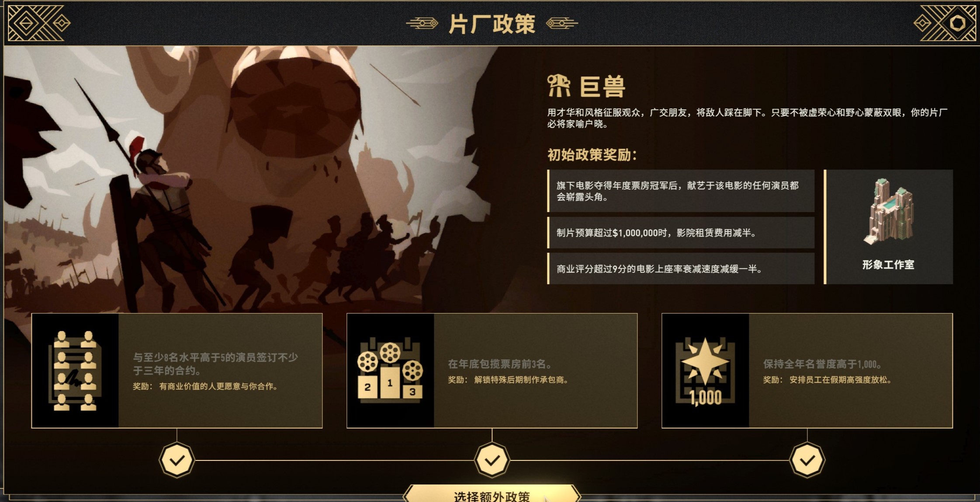Select the policy card about signing 8 actors
The image size is (980, 502).
177,370
